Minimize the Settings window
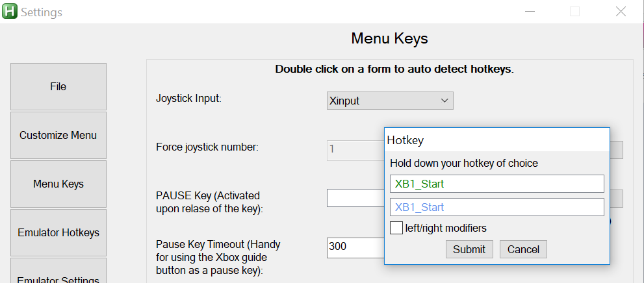 coord(530,12)
